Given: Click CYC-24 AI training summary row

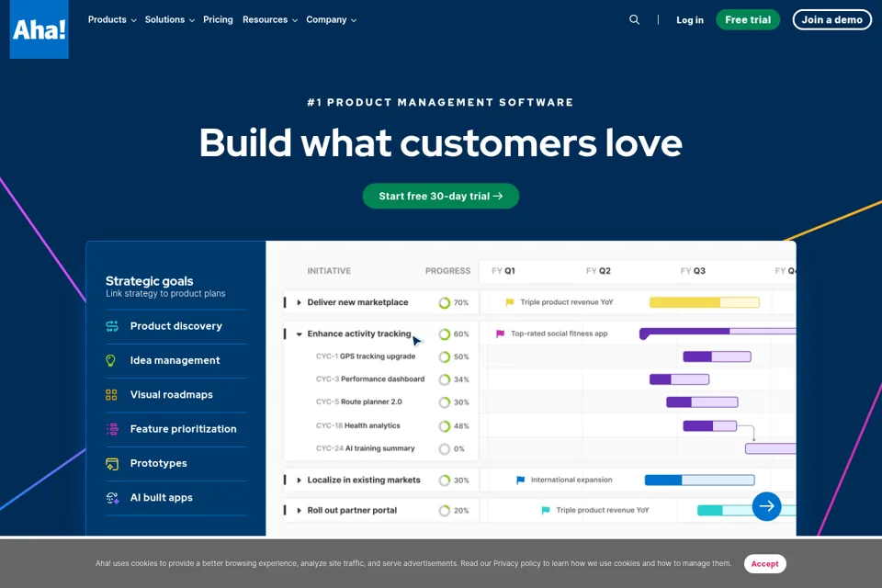Looking at the screenshot, I should (x=380, y=449).
